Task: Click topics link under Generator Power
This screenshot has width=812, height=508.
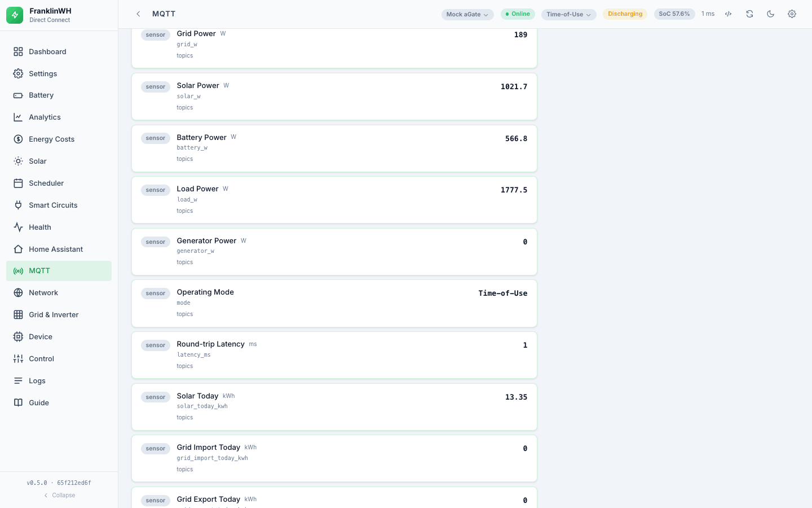Action: point(185,262)
